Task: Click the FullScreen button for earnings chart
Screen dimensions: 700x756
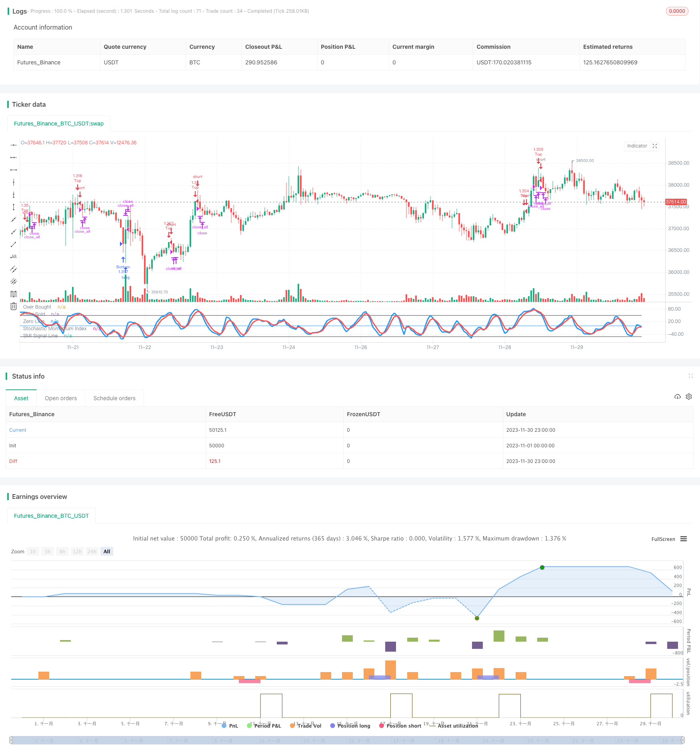Action: (663, 539)
